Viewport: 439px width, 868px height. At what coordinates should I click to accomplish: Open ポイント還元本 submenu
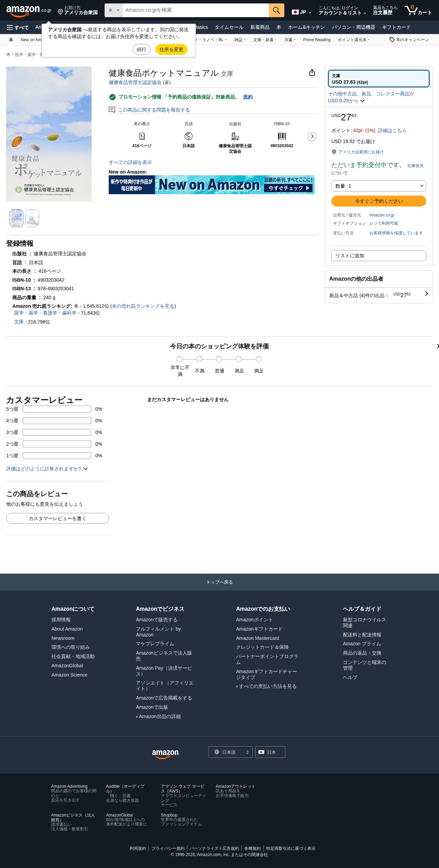[354, 40]
